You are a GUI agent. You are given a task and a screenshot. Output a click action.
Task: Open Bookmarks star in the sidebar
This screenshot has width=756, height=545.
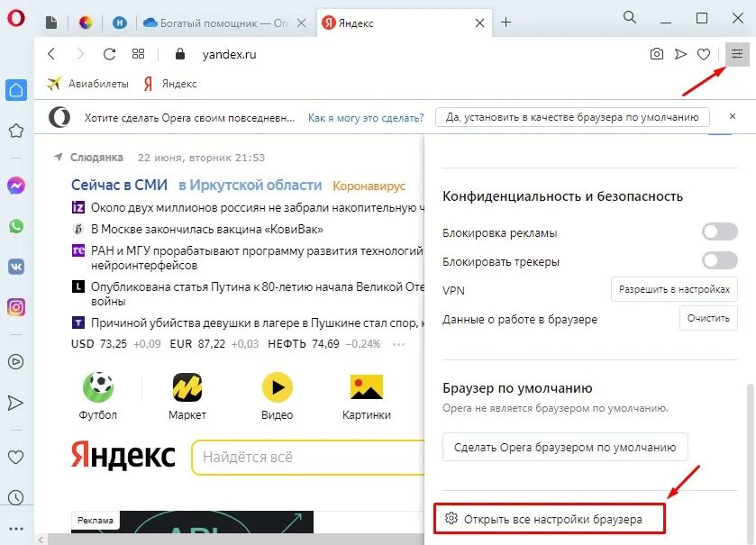click(x=16, y=131)
